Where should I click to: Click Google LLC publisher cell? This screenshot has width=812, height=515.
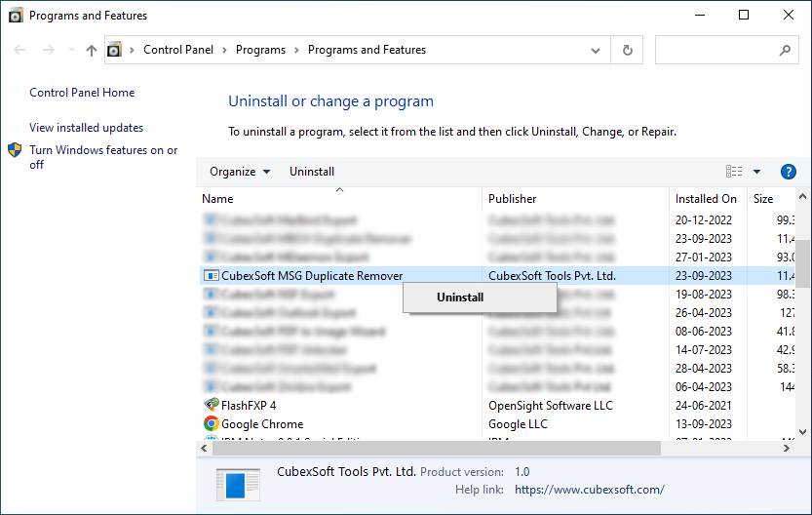pos(518,424)
